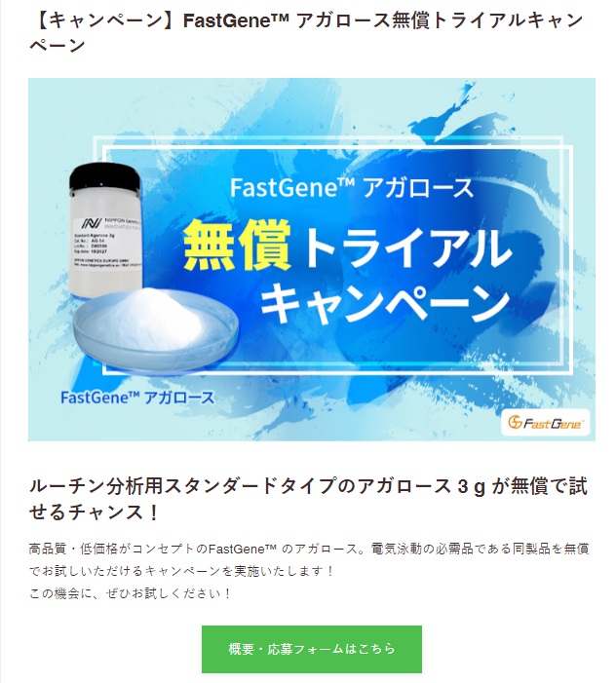The height and width of the screenshot is (683, 616).
Task: Click the paragraph line beginning 高品質・低価格
Action: coord(309,549)
